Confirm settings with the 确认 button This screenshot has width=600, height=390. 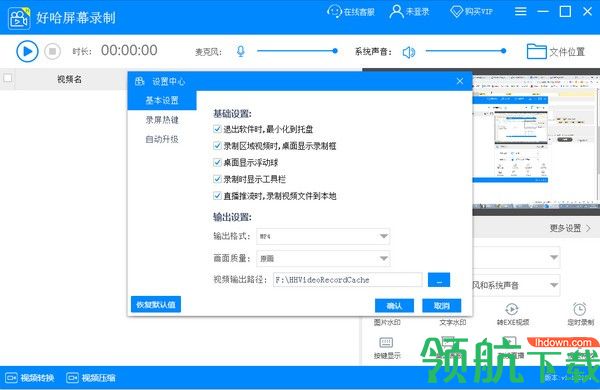394,306
